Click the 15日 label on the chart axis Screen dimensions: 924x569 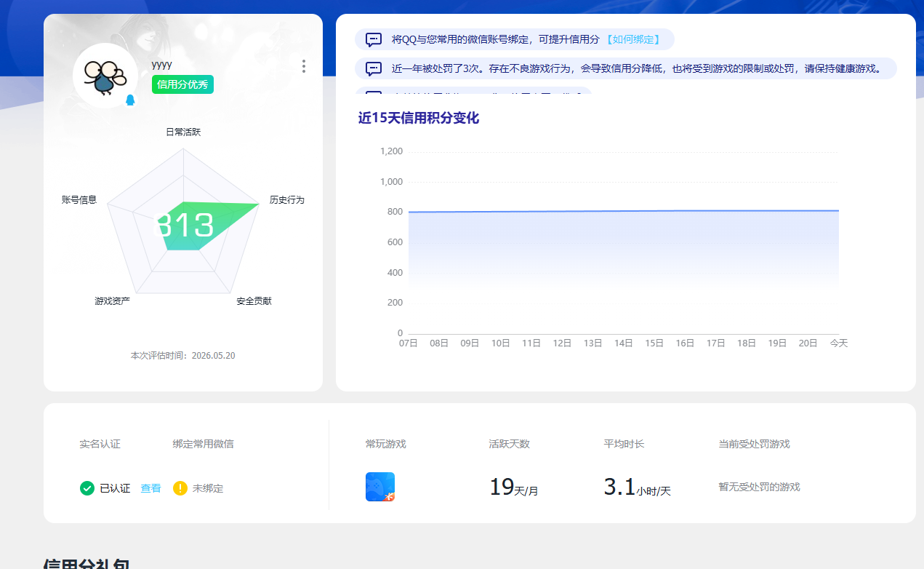pyautogui.click(x=654, y=343)
